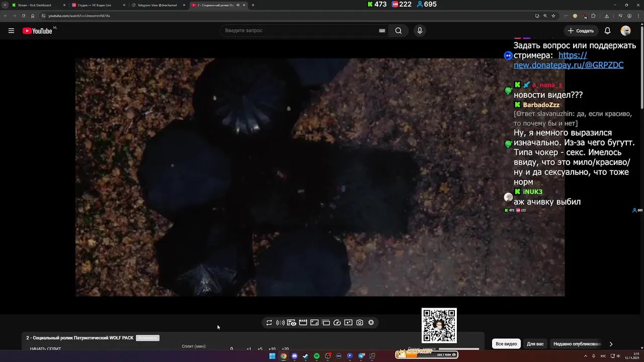Open Chrome from the taskbar
The height and width of the screenshot is (362, 644).
pyautogui.click(x=283, y=356)
